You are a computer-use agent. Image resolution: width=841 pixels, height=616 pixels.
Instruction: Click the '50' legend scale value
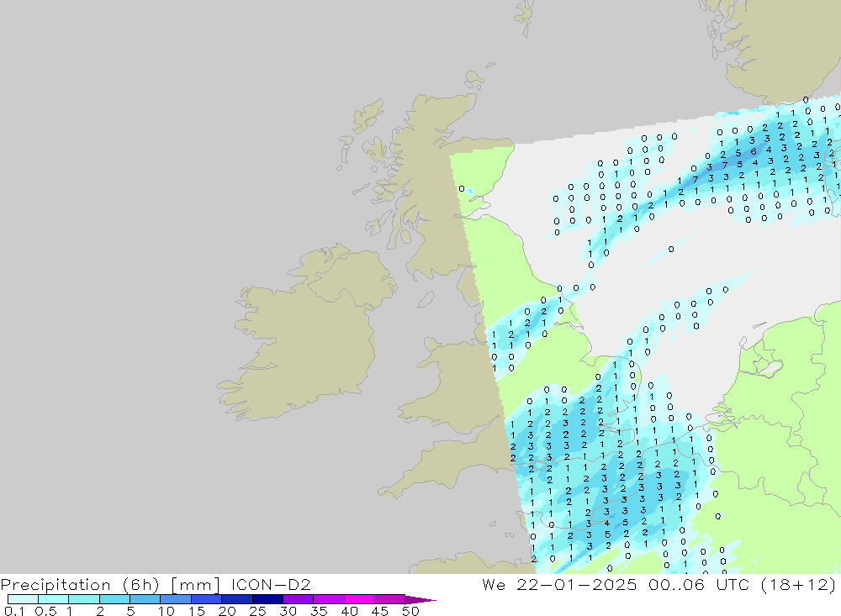click(x=410, y=611)
